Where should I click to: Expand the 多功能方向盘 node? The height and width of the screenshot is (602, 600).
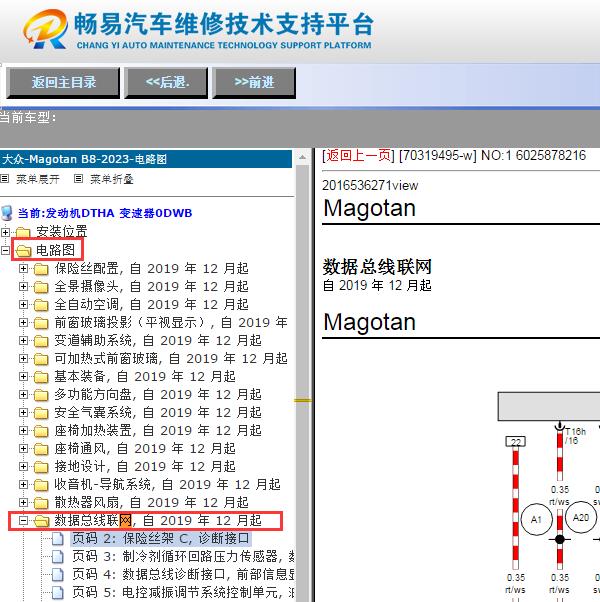tap(23, 395)
